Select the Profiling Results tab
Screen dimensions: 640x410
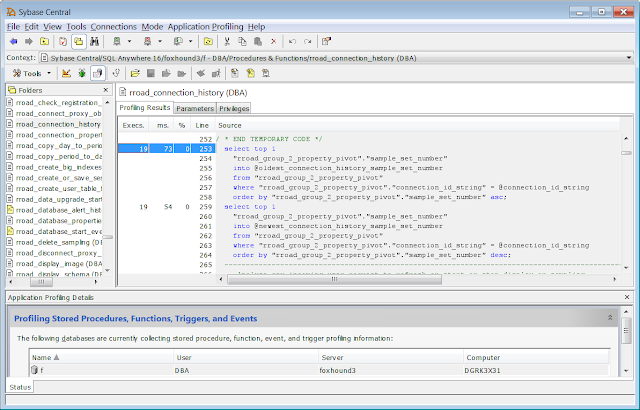pos(144,108)
